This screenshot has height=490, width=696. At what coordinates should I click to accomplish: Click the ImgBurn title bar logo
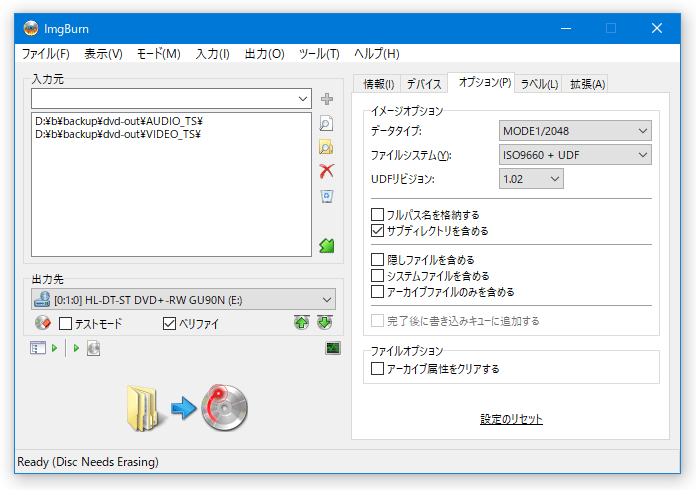31,28
